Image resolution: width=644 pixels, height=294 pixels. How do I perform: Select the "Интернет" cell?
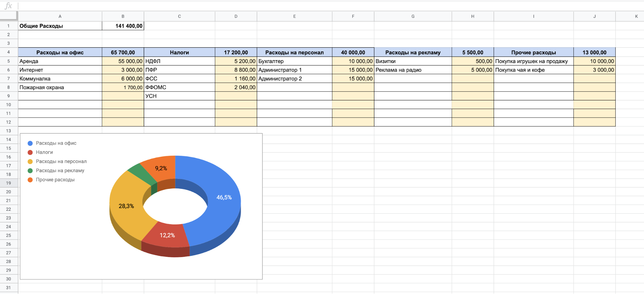60,70
